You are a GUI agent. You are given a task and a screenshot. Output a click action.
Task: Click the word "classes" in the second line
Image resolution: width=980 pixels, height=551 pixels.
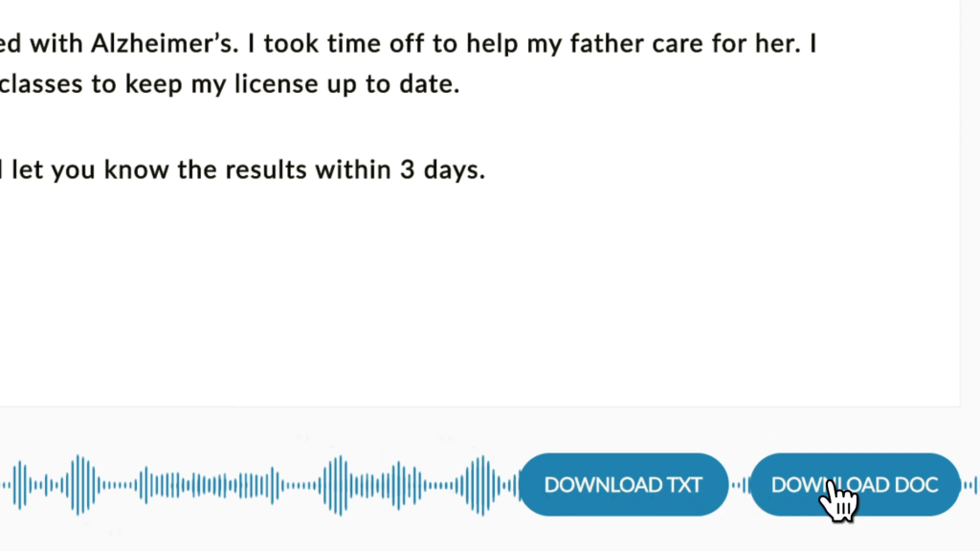(40, 84)
